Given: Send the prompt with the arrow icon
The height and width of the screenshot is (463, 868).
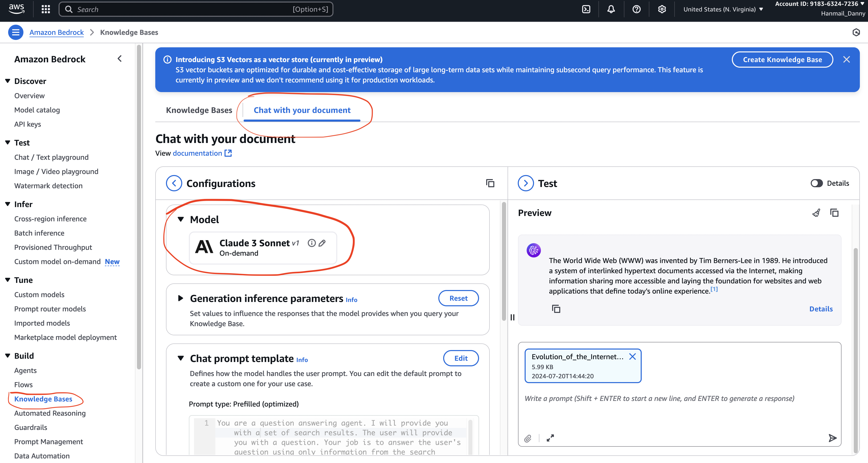Looking at the screenshot, I should coord(832,438).
